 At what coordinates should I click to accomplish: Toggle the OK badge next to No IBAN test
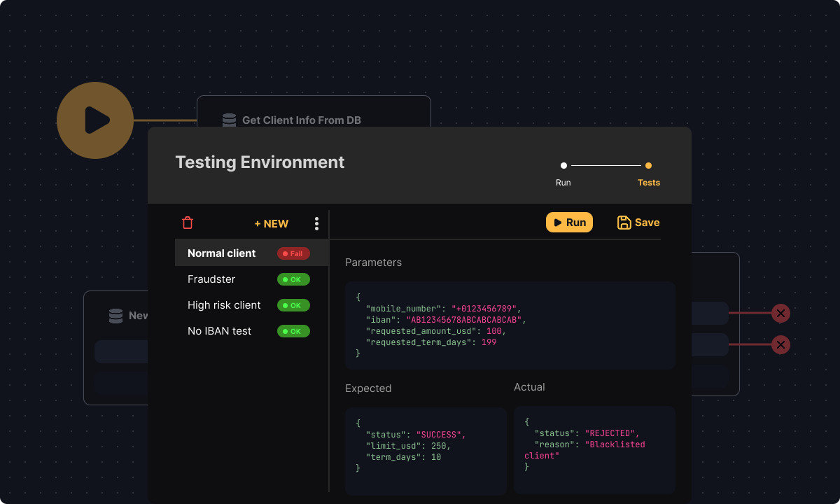293,330
